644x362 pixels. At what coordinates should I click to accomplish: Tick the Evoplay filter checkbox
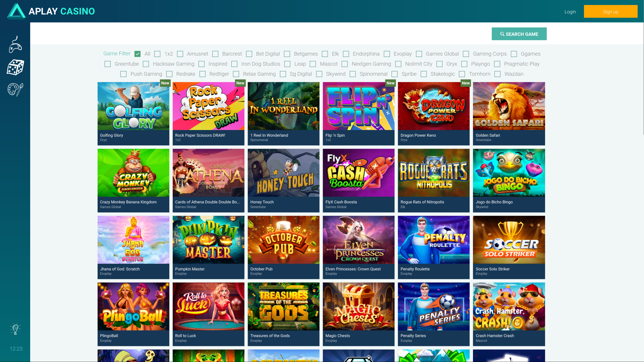coord(387,54)
